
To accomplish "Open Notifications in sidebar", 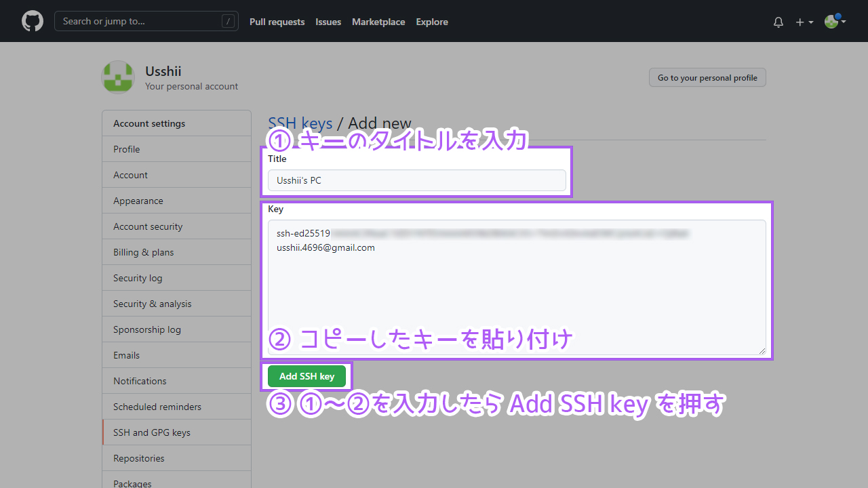I will coord(176,381).
